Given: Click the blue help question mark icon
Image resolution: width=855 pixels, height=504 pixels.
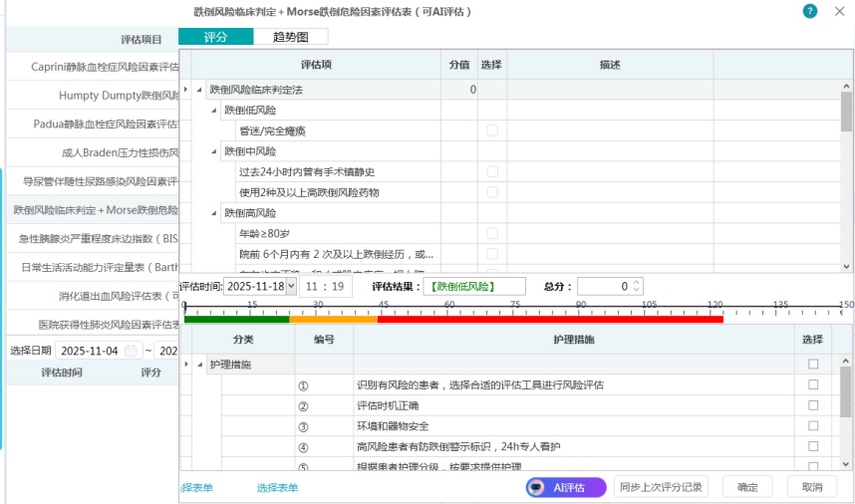Looking at the screenshot, I should (809, 11).
